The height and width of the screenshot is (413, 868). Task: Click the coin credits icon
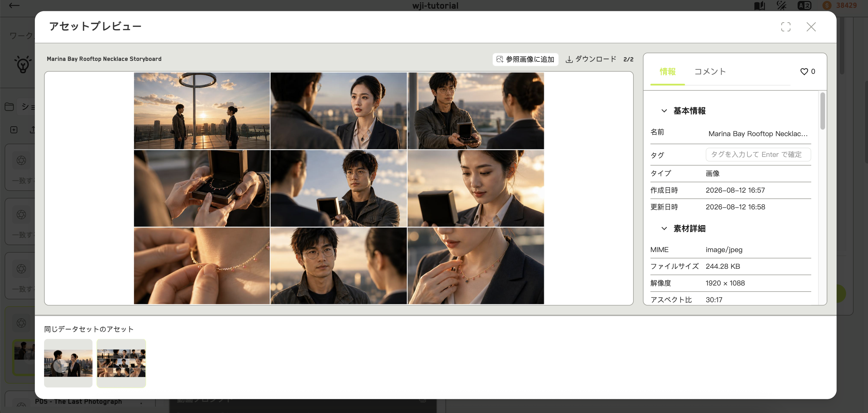tap(827, 5)
